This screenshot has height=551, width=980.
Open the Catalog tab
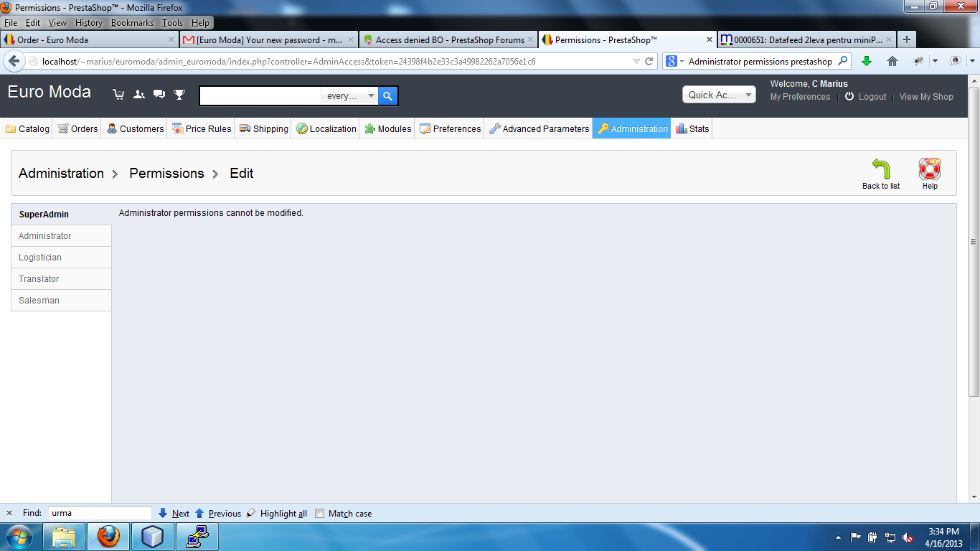pos(27,128)
